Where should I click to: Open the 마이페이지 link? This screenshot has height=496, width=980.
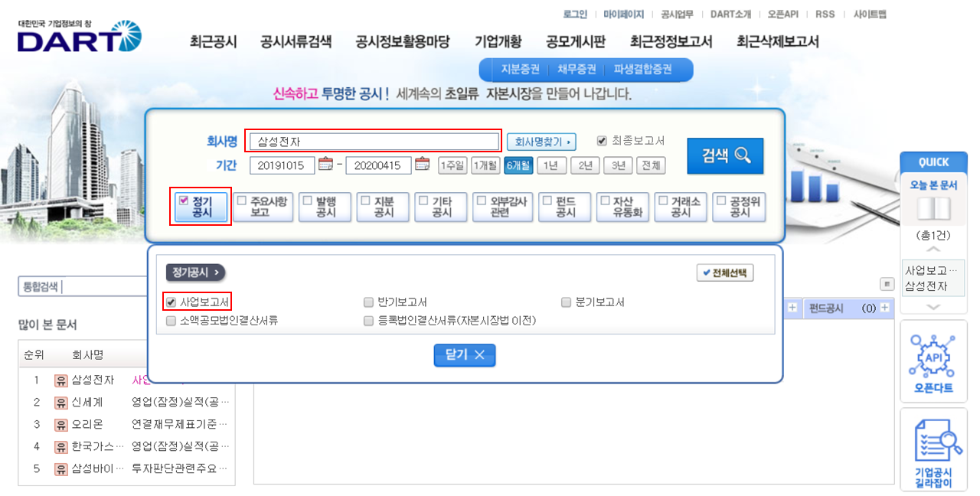[x=623, y=14]
